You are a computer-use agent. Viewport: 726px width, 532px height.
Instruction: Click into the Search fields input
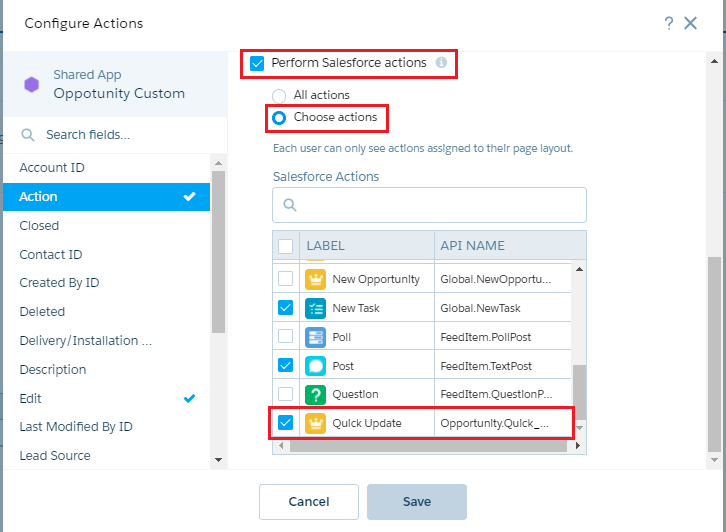point(116,135)
